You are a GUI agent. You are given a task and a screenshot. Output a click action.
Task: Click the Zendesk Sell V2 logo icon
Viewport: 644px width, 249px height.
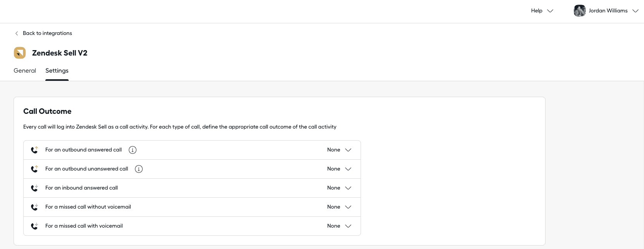[20, 53]
